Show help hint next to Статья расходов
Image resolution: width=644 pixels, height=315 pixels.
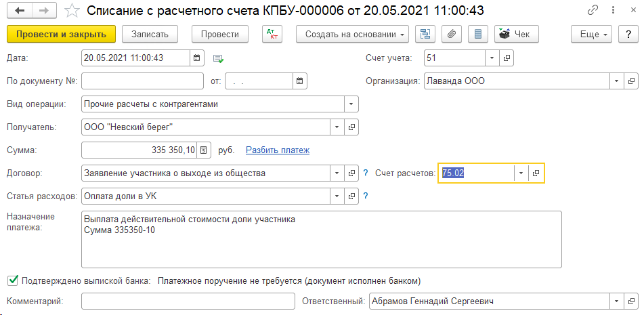(x=366, y=196)
